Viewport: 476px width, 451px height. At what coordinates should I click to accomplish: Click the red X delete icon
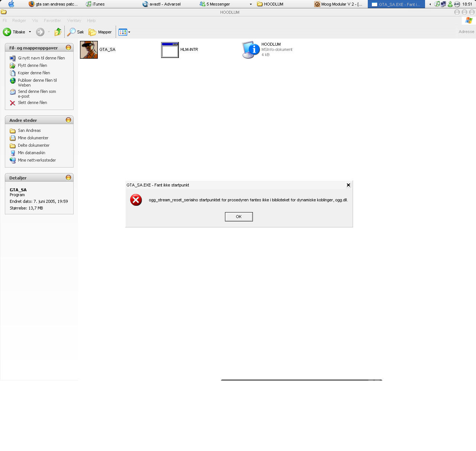click(13, 103)
